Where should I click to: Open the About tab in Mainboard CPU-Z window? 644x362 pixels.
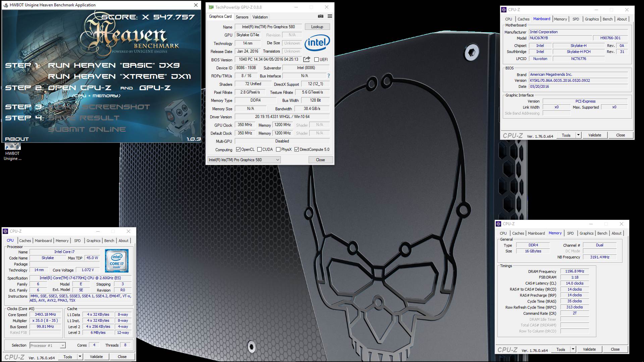coord(622,19)
